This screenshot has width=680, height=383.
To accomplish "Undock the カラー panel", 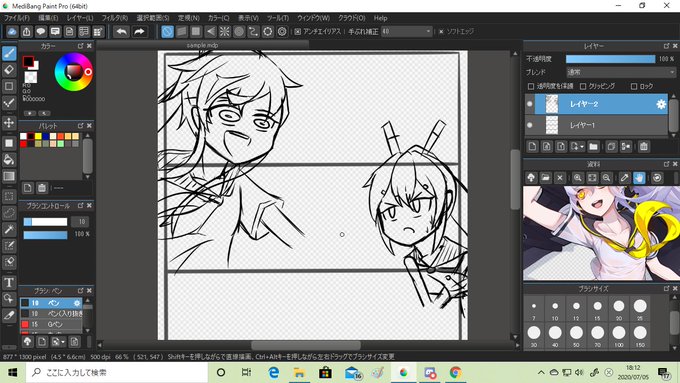I will click(x=81, y=46).
